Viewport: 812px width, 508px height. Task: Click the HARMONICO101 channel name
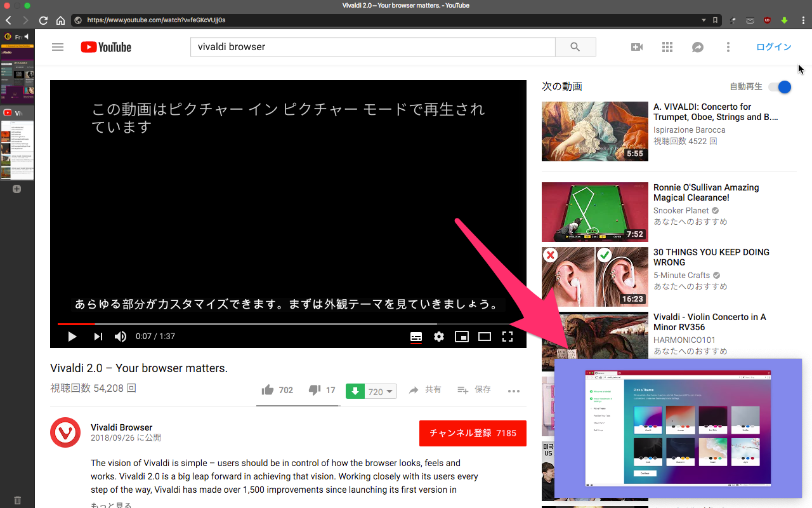click(x=684, y=340)
